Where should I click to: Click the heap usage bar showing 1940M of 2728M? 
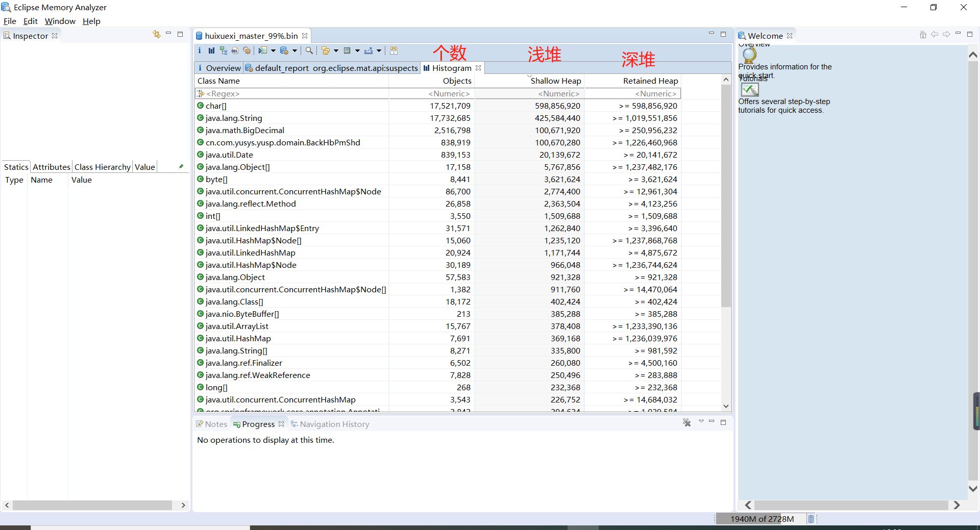click(762, 519)
